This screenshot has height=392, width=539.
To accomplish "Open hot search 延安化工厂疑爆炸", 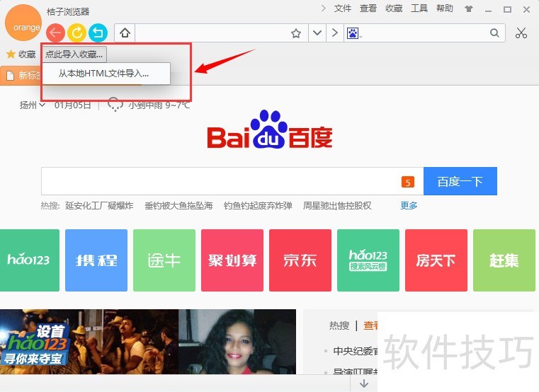I will 99,206.
